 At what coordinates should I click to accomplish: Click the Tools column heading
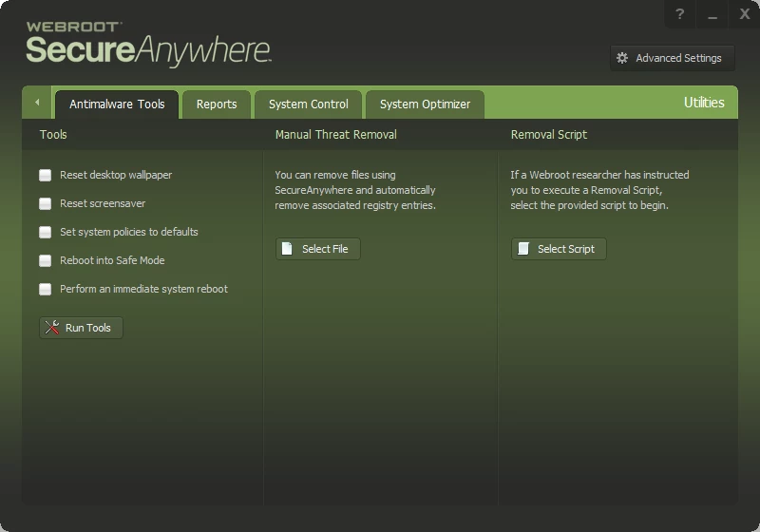[53, 135]
